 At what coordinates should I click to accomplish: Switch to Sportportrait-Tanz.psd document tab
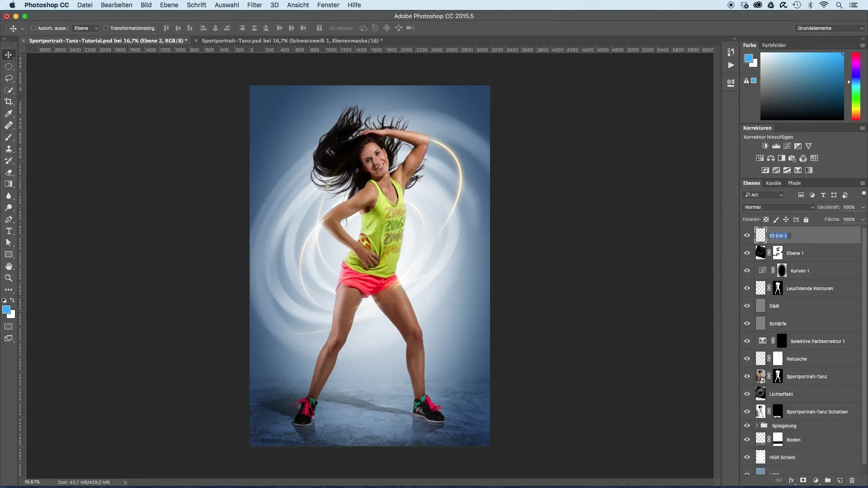point(292,41)
